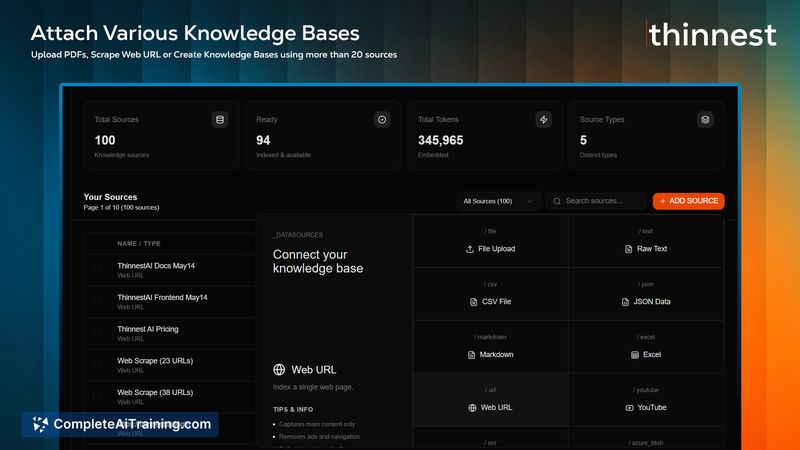Viewport: 800px width, 450px height.
Task: Click the NAME / TYPE column header
Action: pyautogui.click(x=139, y=244)
